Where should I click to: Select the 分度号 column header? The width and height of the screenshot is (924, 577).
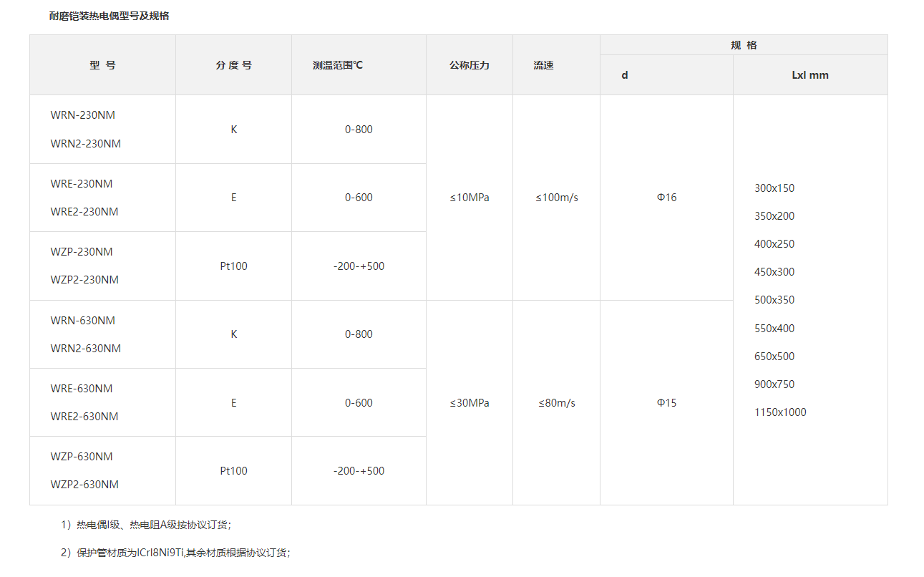coord(233,65)
